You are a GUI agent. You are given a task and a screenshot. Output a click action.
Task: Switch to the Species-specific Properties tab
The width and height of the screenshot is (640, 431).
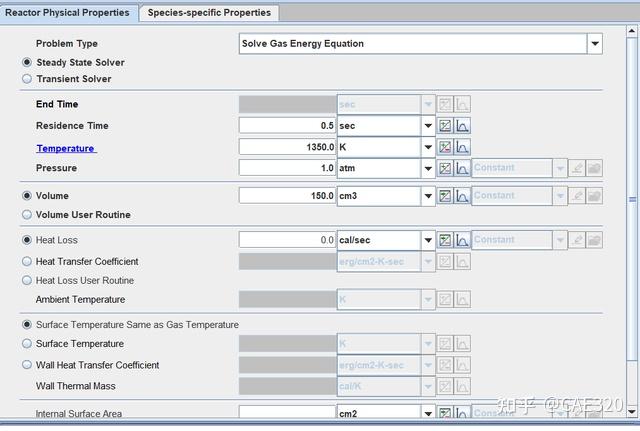[209, 13]
